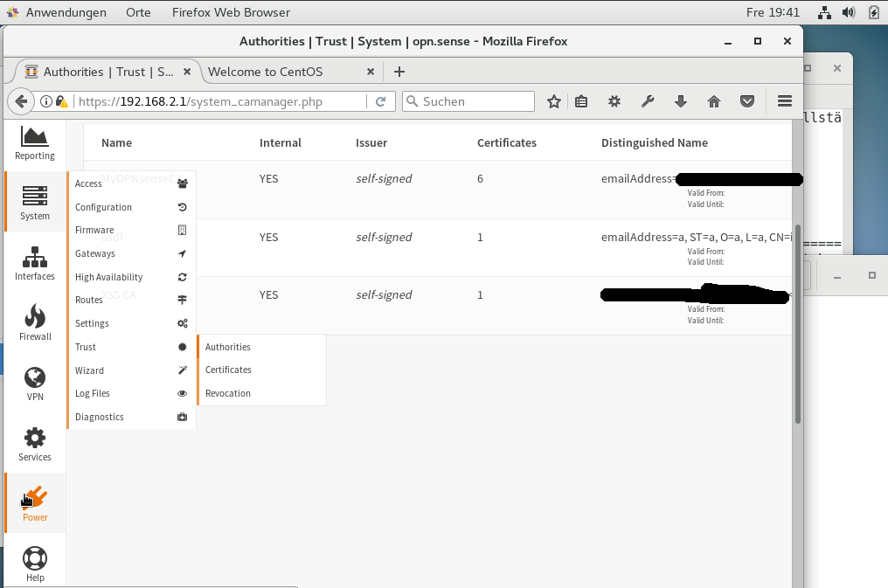This screenshot has height=588, width=888.
Task: Click the page vertical scrollbar
Action: coord(798,324)
